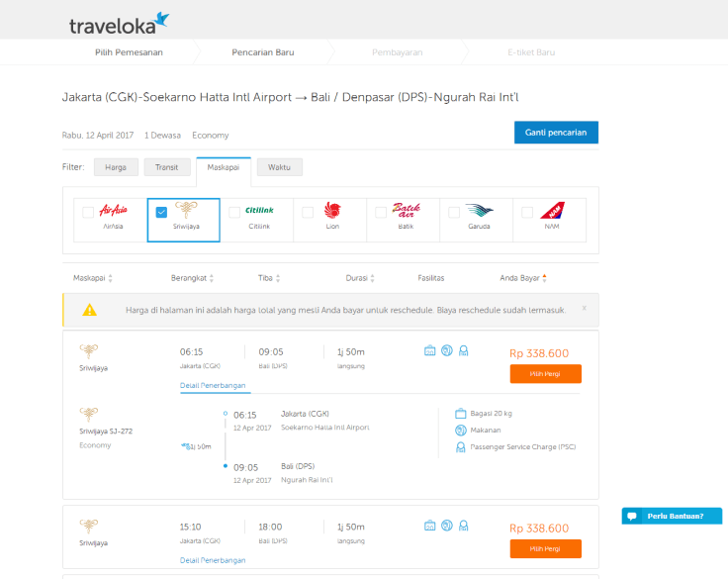Image resolution: width=728 pixels, height=579 pixels.
Task: Click the baggage icon on the 06:15 flight
Action: [x=430, y=350]
